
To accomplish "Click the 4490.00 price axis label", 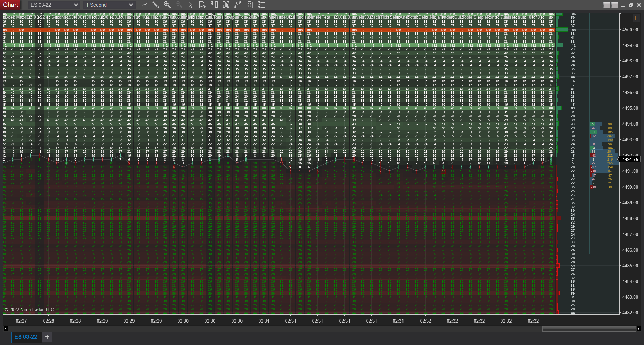I will 630,187.
